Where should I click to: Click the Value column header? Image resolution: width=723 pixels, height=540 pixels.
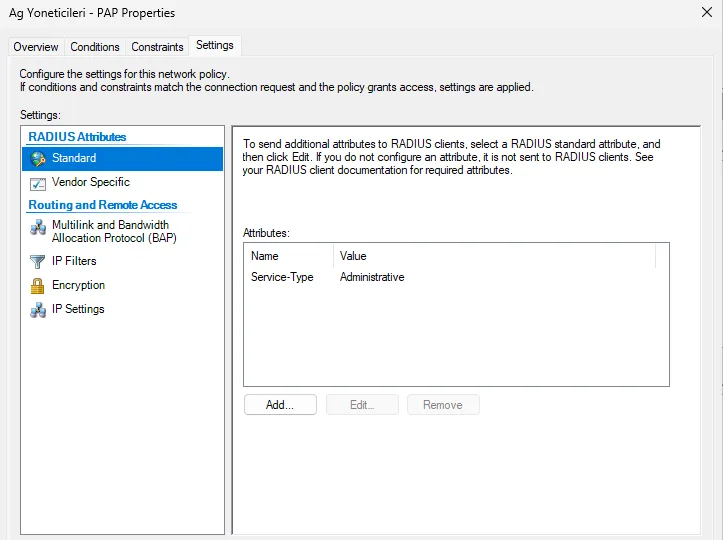pos(495,256)
